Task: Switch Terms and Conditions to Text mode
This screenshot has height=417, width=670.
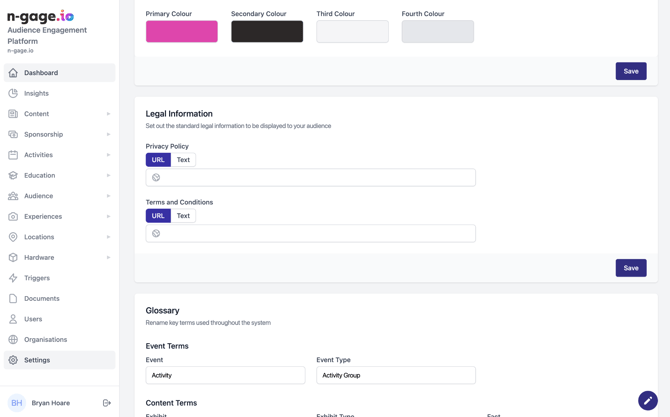Action: (x=183, y=216)
